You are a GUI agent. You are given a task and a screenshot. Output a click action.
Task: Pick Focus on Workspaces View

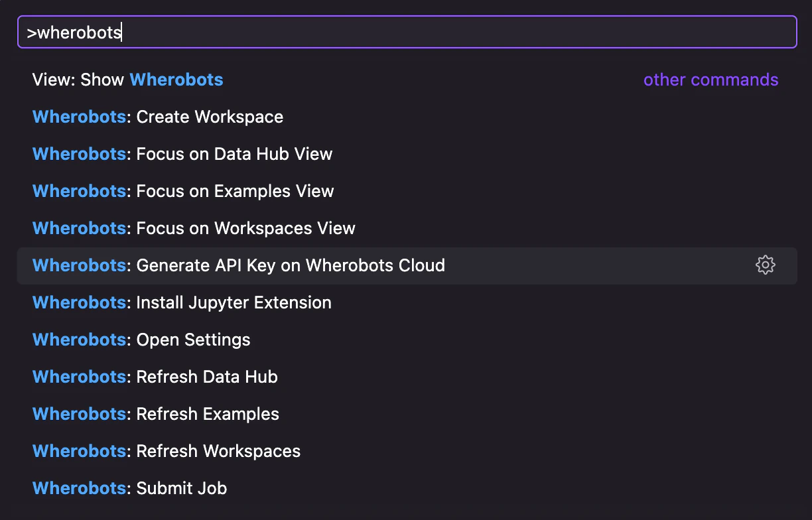(x=245, y=229)
